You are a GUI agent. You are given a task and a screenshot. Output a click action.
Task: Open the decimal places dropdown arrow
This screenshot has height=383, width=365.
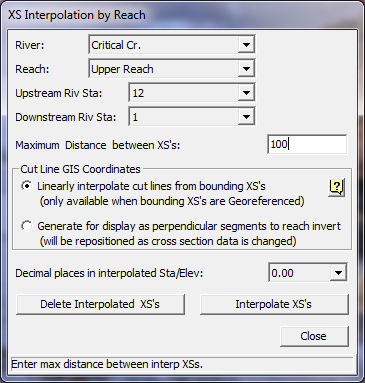(338, 273)
